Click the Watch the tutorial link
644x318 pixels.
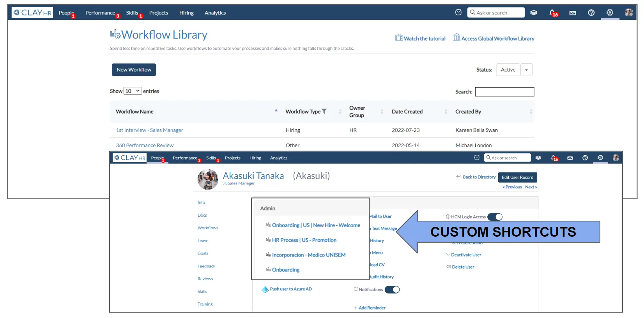(x=425, y=39)
